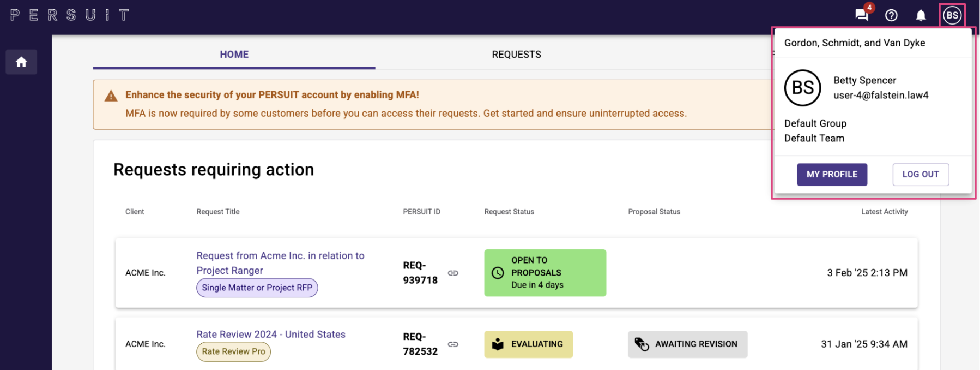The height and width of the screenshot is (370, 980).
Task: Copy link icon beside REQ-939718
Action: [453, 273]
